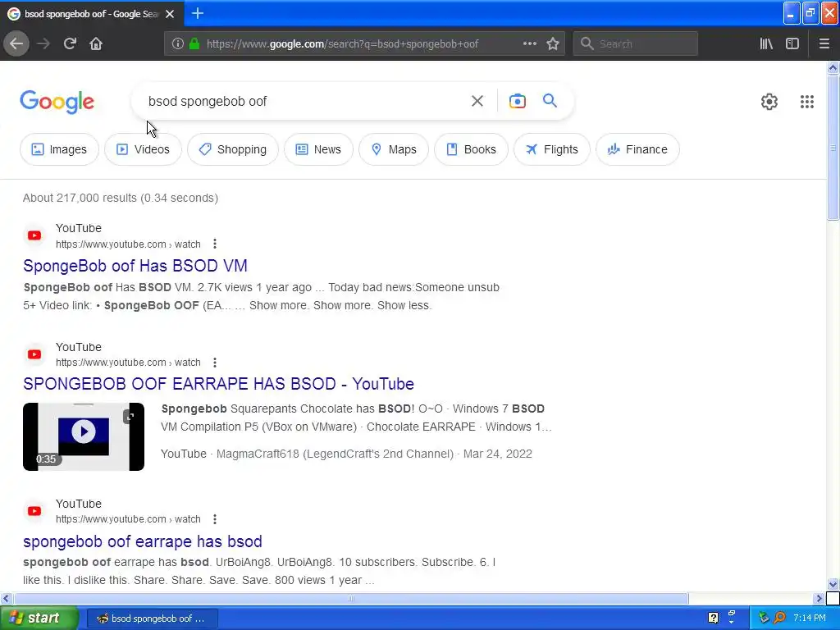Image resolution: width=840 pixels, height=630 pixels.
Task: Close the bsod spongebob oof tab
Action: pos(170,14)
